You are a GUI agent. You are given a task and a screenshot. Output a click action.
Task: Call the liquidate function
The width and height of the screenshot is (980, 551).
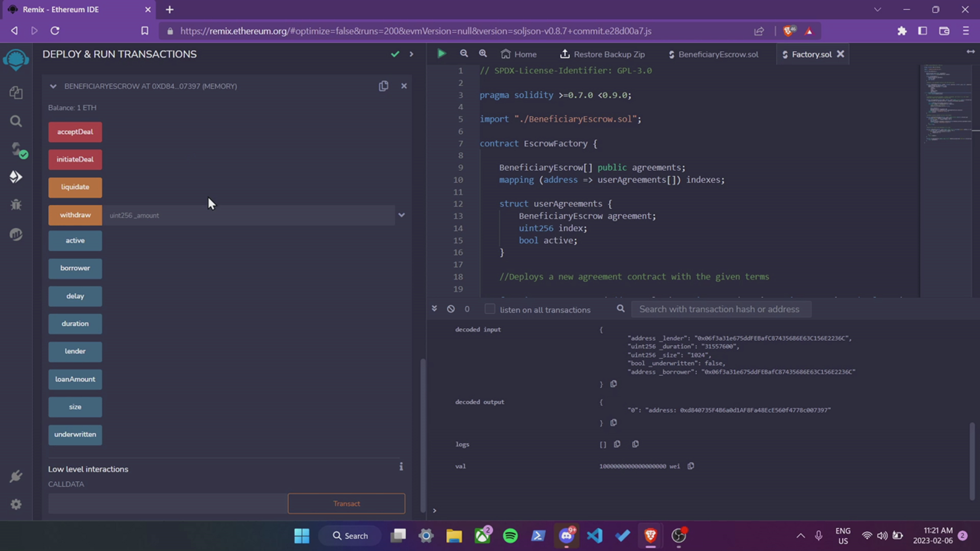(75, 187)
